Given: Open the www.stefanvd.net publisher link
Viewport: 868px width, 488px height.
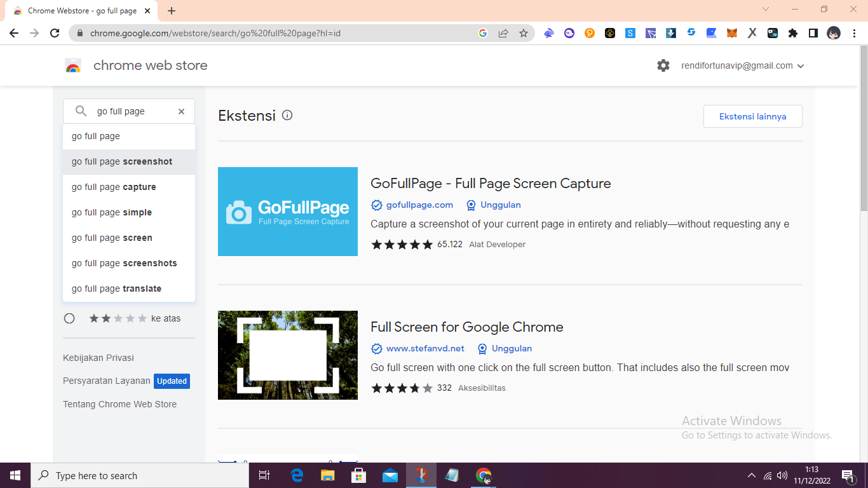Looking at the screenshot, I should 425,348.
